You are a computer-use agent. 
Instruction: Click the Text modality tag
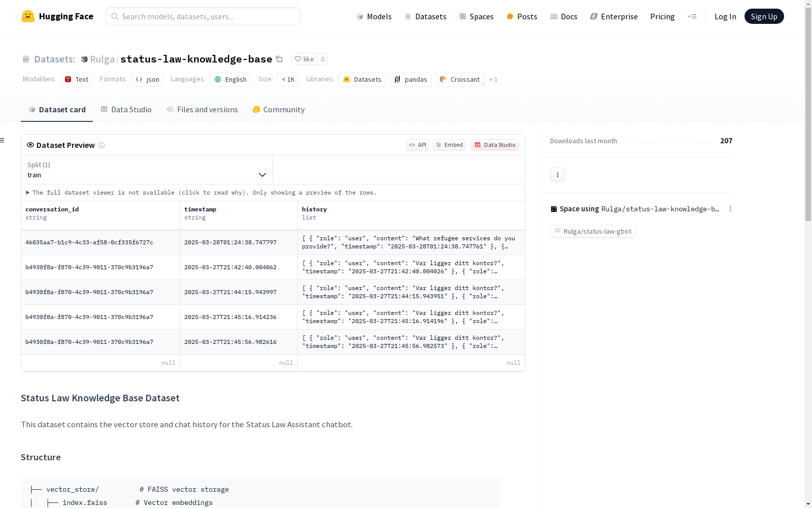pyautogui.click(x=77, y=79)
